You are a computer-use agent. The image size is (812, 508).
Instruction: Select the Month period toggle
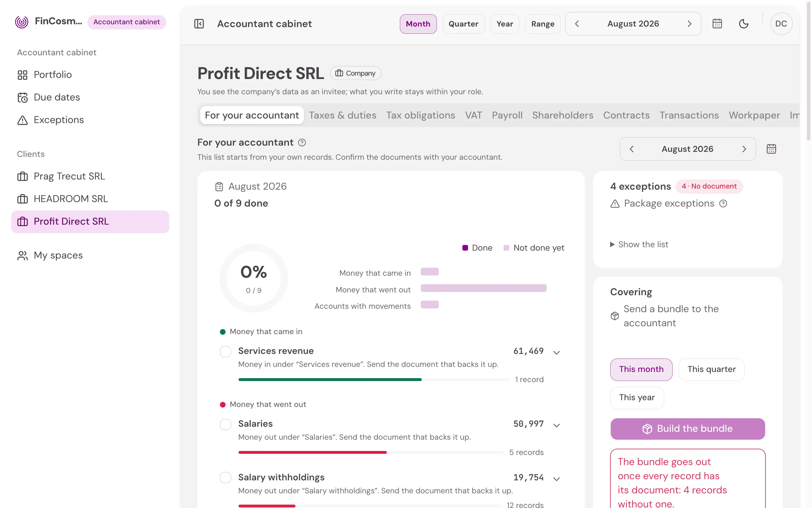(418, 24)
